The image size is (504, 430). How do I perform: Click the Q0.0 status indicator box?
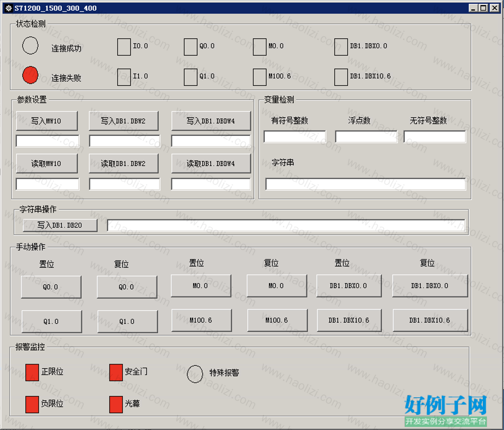(191, 47)
